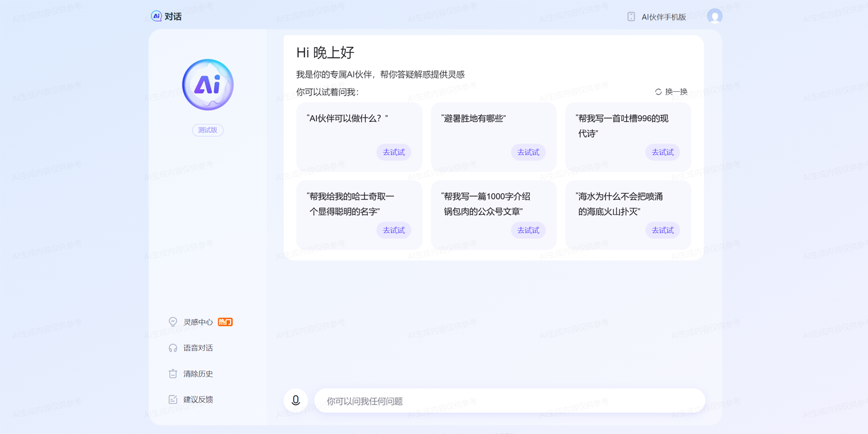Click the 我是你的专属AI伙伴 description line
The width and height of the screenshot is (868, 434).
coord(380,75)
